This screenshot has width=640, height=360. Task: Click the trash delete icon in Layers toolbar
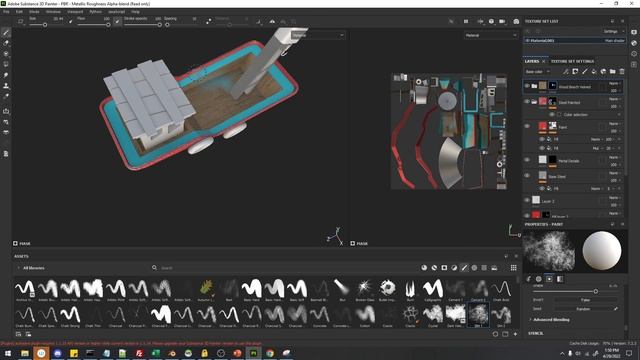pos(622,71)
